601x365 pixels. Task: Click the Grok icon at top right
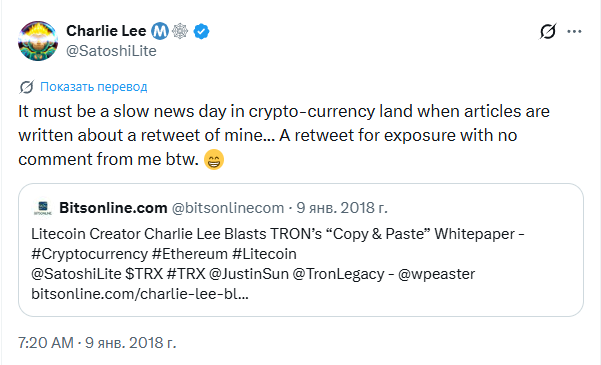coord(548,31)
